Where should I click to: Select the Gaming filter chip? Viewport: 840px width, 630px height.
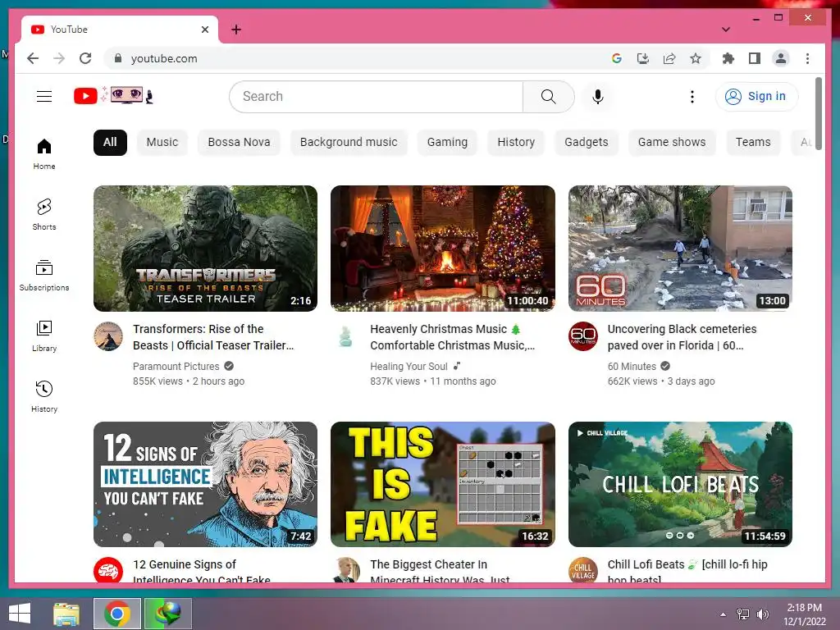(447, 143)
